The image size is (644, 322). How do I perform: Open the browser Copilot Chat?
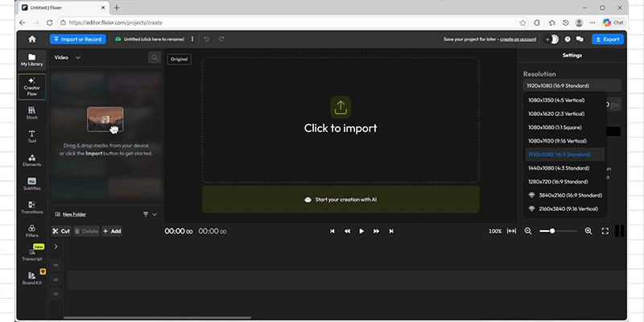tap(613, 23)
